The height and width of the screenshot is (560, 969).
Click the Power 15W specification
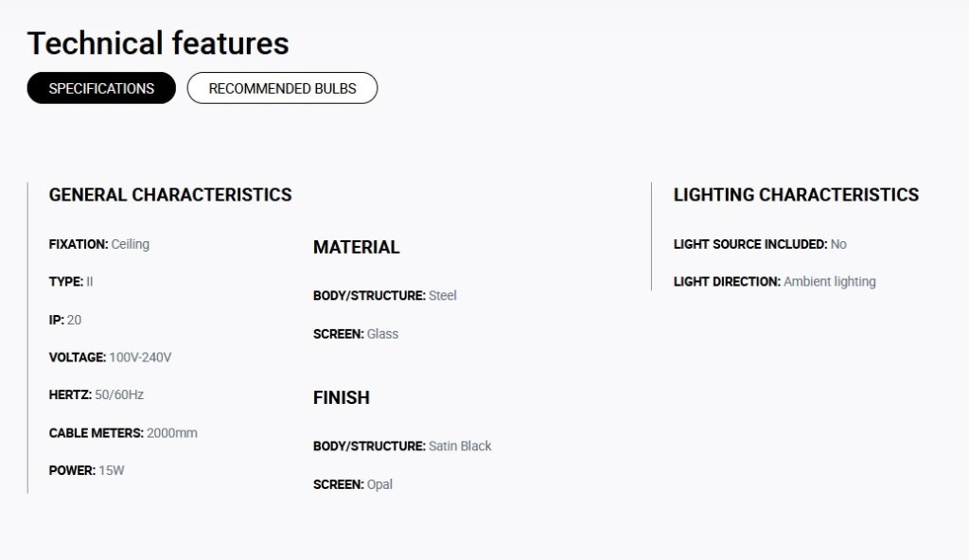pos(86,470)
